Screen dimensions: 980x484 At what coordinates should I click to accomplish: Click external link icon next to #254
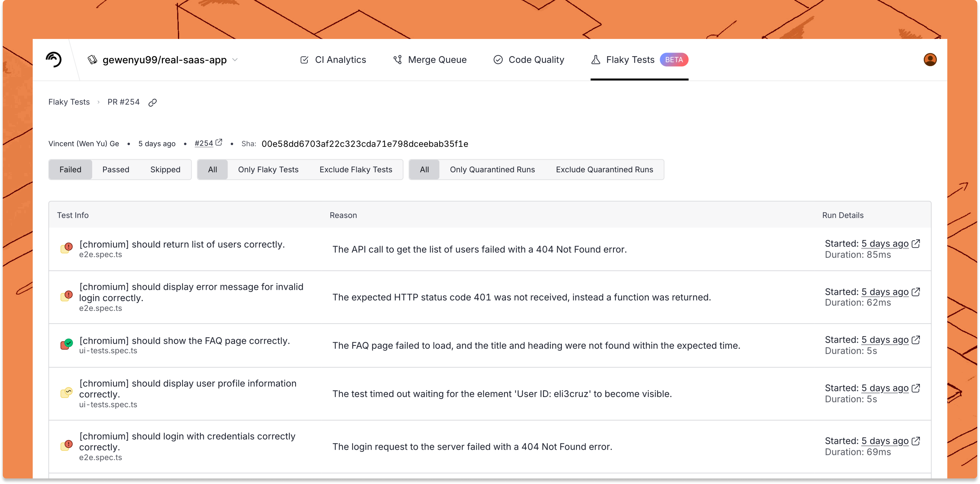tap(219, 143)
